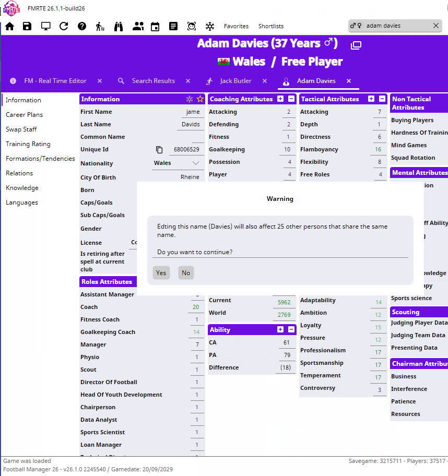Increase Ability values with plus button

point(280,330)
